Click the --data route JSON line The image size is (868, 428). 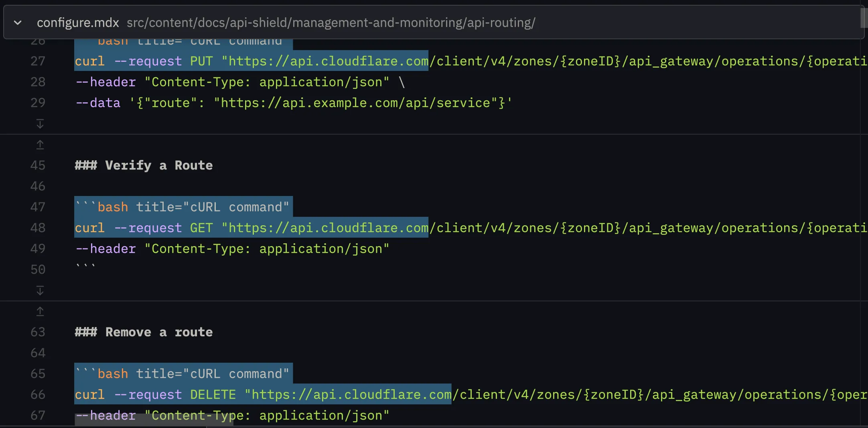294,103
